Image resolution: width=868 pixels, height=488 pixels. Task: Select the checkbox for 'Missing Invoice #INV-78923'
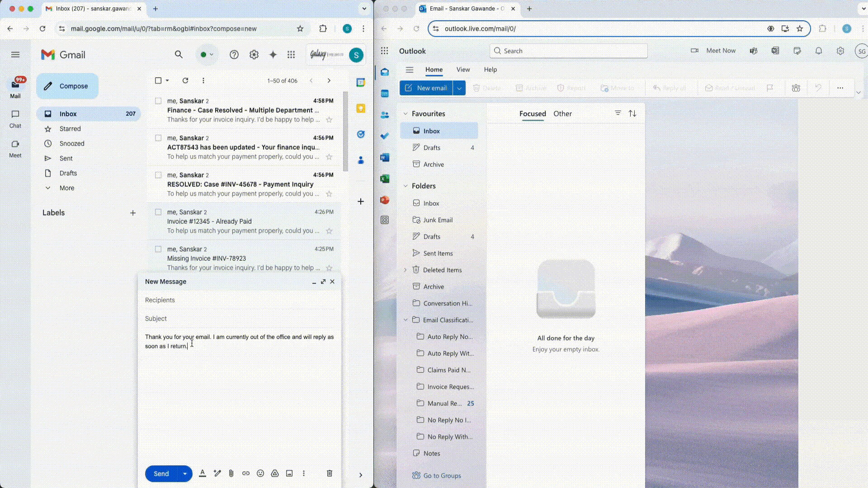(x=159, y=249)
